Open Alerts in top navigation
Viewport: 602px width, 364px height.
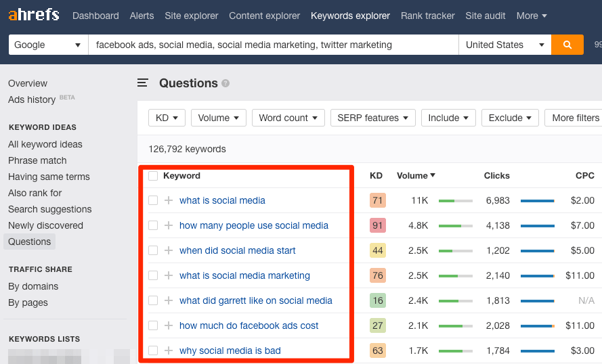pyautogui.click(x=142, y=16)
